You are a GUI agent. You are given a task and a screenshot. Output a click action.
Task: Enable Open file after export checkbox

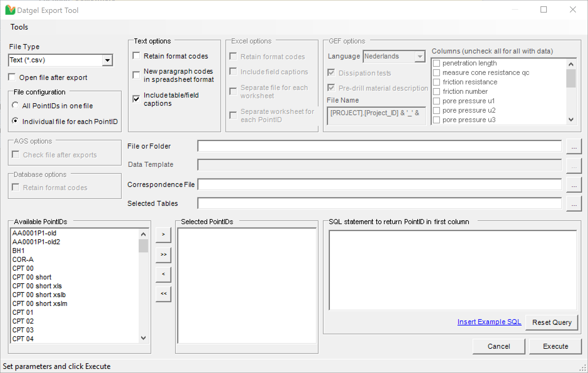(12, 77)
